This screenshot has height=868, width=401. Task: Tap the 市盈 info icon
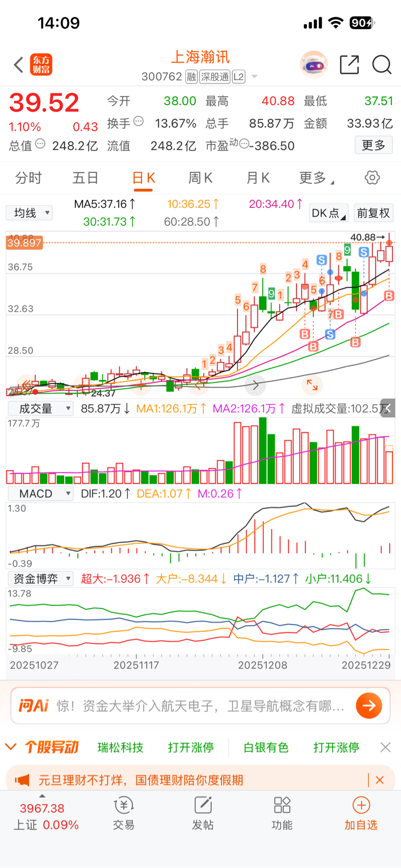[x=244, y=144]
